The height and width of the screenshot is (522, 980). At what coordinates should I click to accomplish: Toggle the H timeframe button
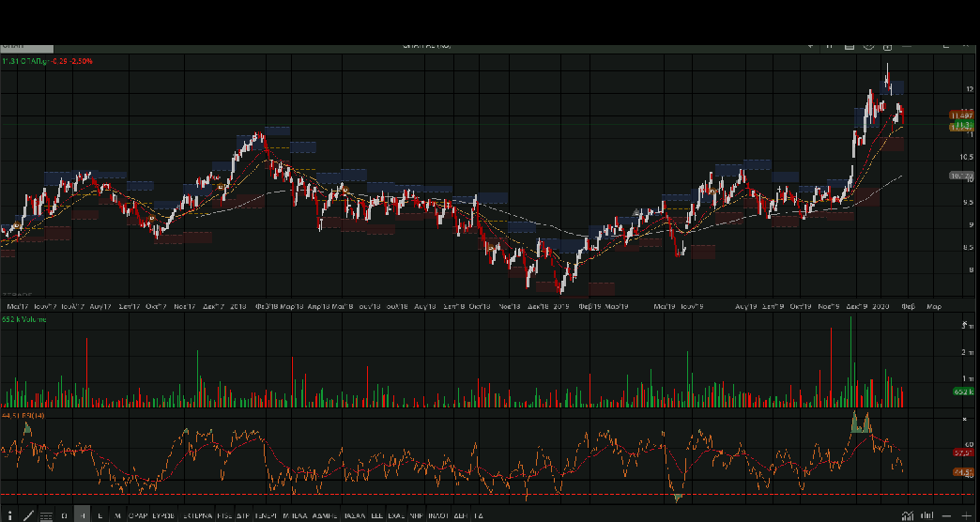83,515
